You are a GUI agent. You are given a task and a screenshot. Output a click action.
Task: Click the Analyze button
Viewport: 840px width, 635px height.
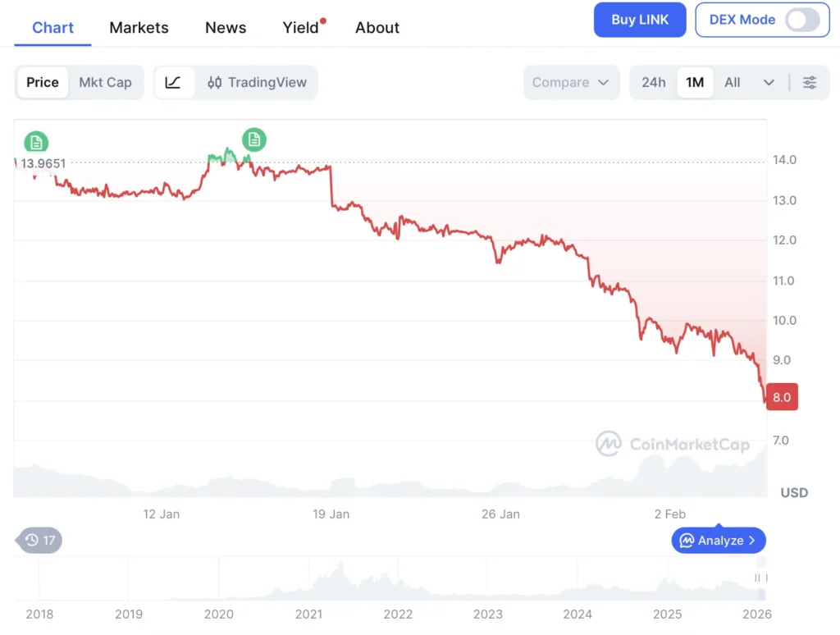point(718,541)
